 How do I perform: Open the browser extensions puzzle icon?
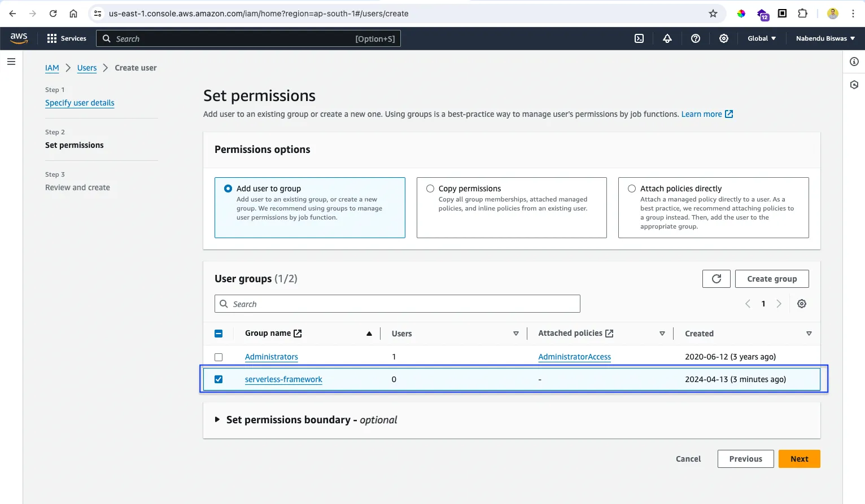coord(802,14)
